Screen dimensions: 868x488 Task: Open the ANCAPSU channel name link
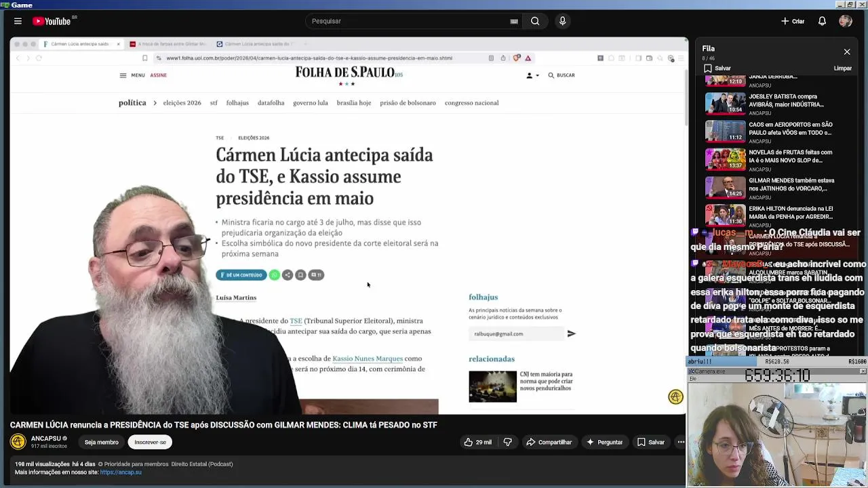pyautogui.click(x=46, y=439)
